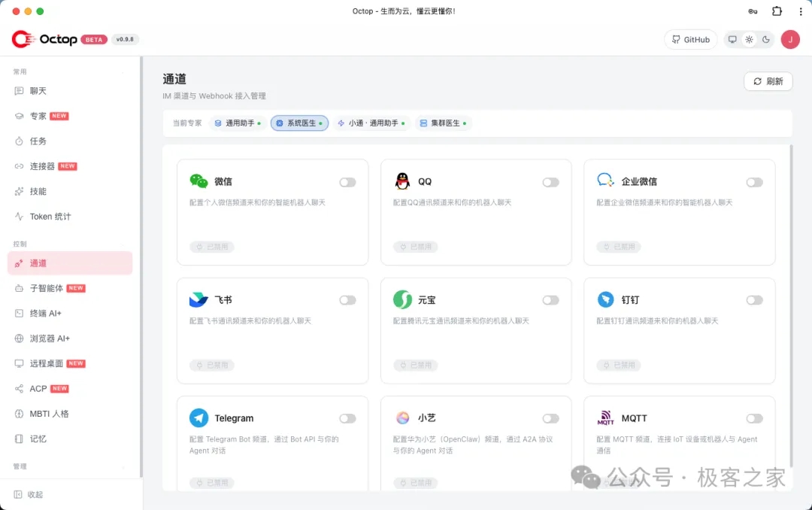Click the channel list vertical scrollbar
Screen dimensions: 812x510
[x=791, y=306]
